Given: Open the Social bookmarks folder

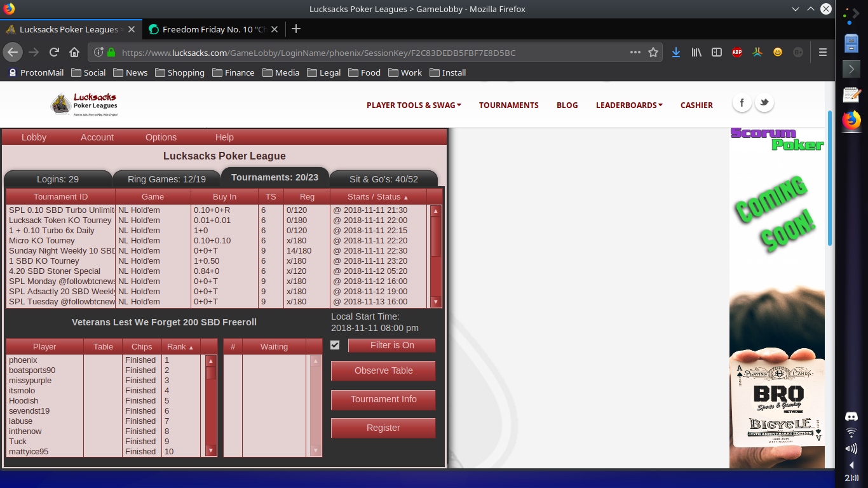Looking at the screenshot, I should coord(88,72).
